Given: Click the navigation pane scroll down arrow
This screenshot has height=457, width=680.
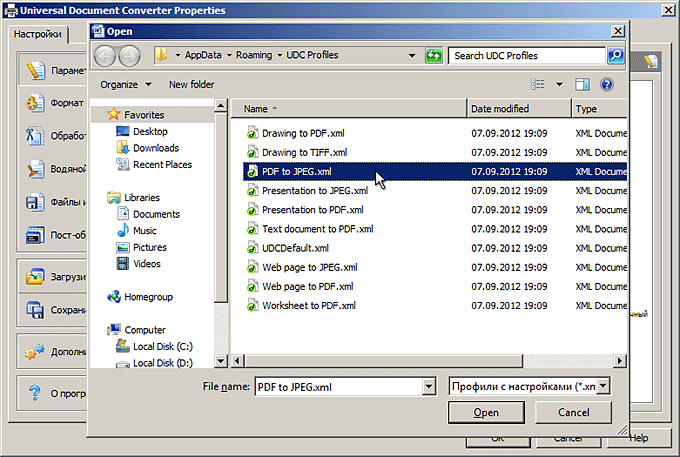Looking at the screenshot, I should 221,361.
